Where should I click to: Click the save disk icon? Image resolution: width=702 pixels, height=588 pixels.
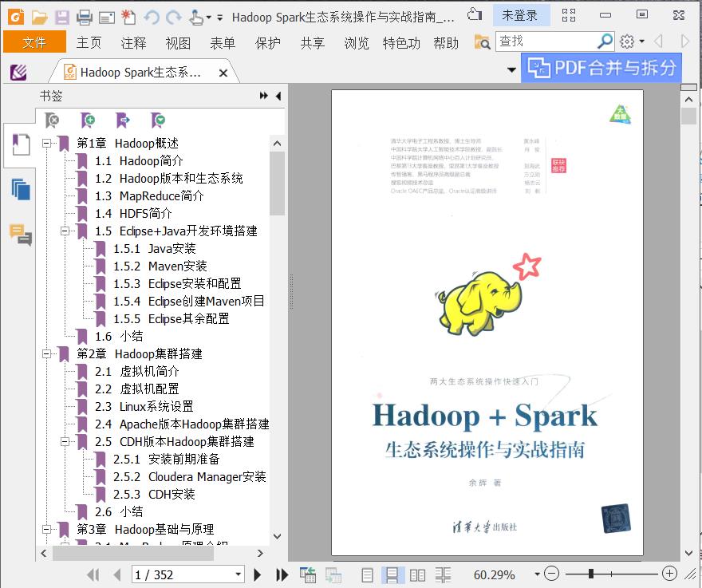(x=62, y=18)
